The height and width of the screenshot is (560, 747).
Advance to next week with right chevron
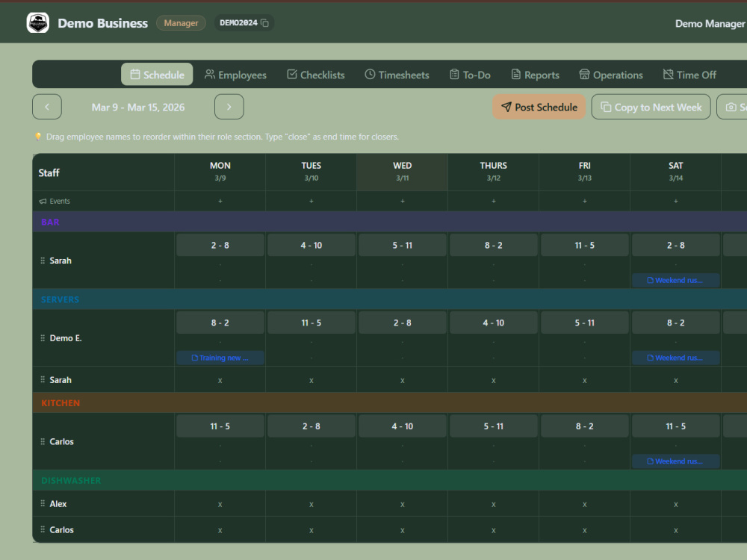[229, 107]
